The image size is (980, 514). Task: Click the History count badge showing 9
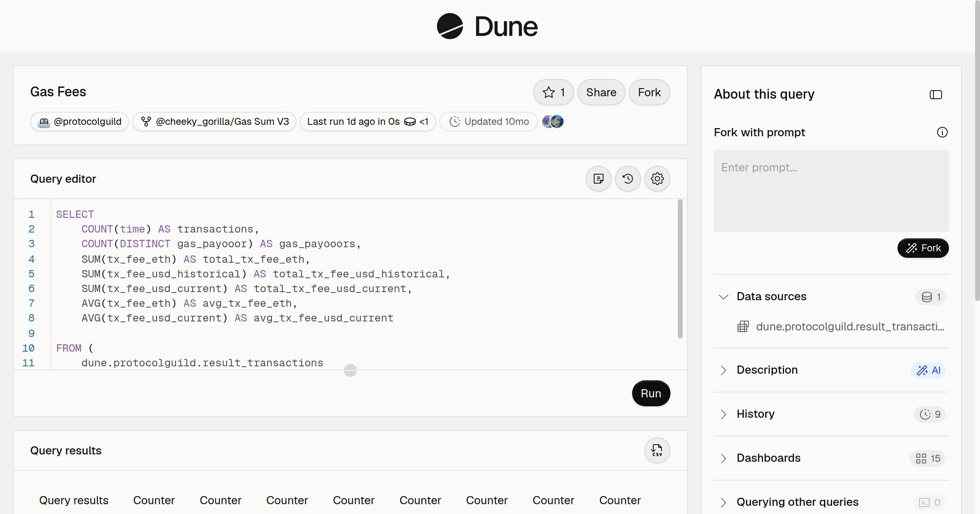pos(930,414)
